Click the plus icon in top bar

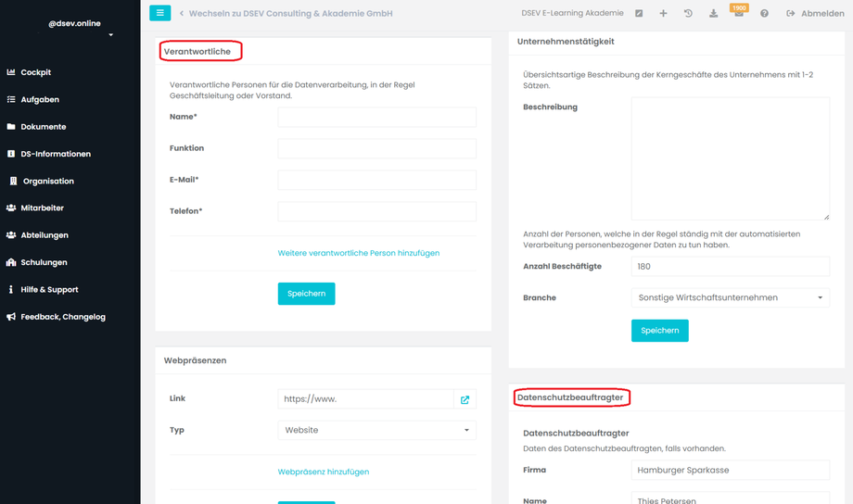coord(663,14)
